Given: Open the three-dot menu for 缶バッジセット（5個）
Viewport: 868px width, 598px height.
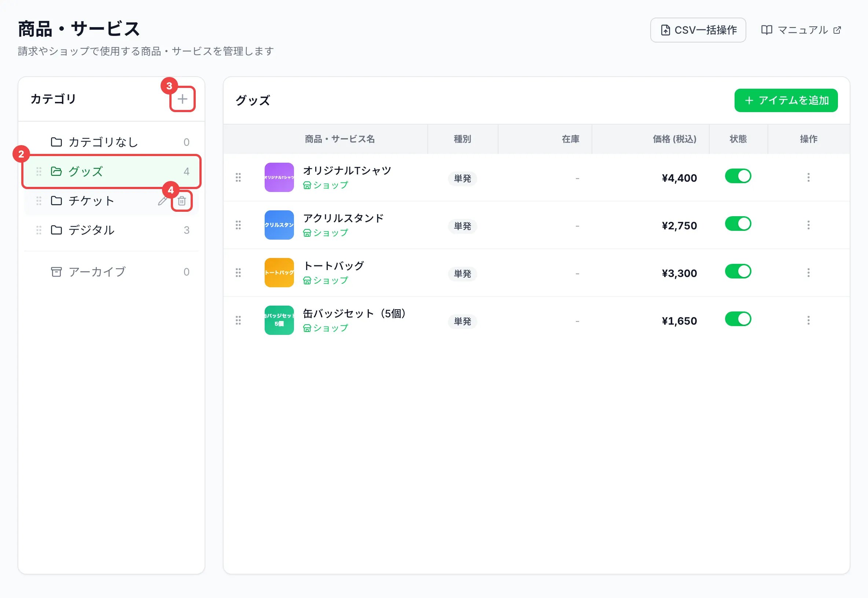Looking at the screenshot, I should point(808,320).
